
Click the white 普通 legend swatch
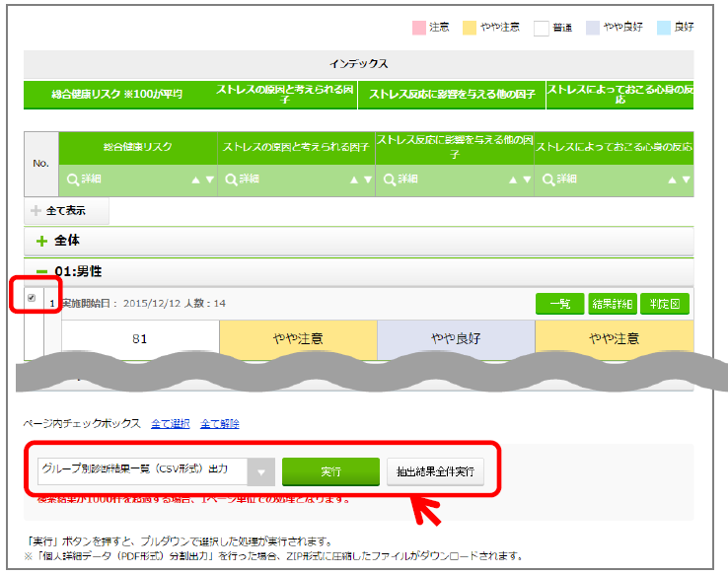point(542,29)
